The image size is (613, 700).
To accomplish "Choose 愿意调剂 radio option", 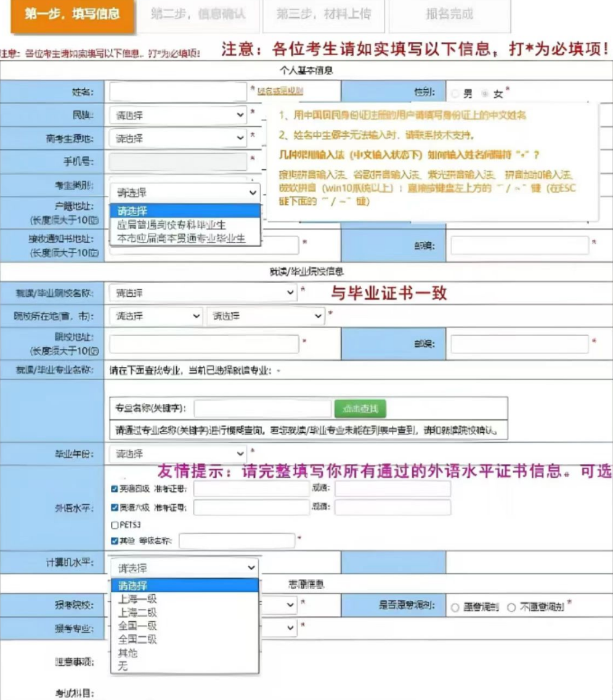I will point(455,608).
